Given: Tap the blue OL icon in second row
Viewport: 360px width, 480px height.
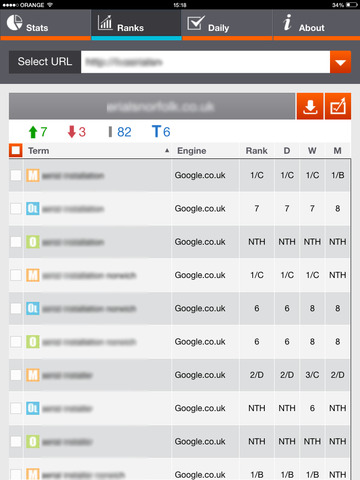Looking at the screenshot, I should 33,209.
